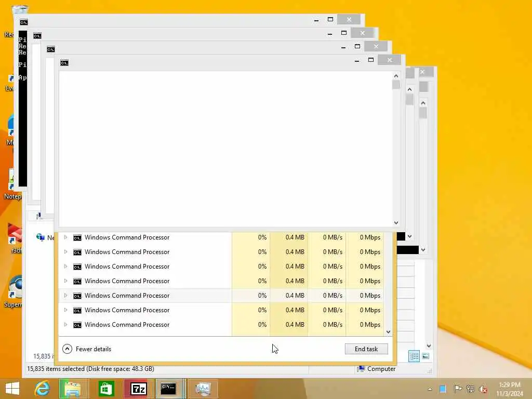Viewport: 532px width, 399px height.
Task: Click Task Manager process list scroll-down arrow
Action: pos(389,332)
